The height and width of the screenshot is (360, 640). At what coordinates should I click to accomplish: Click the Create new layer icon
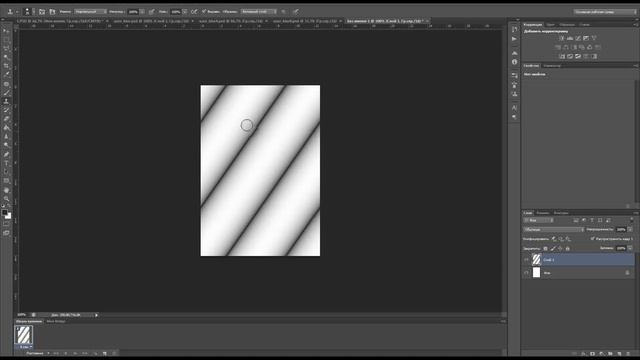pos(619,354)
